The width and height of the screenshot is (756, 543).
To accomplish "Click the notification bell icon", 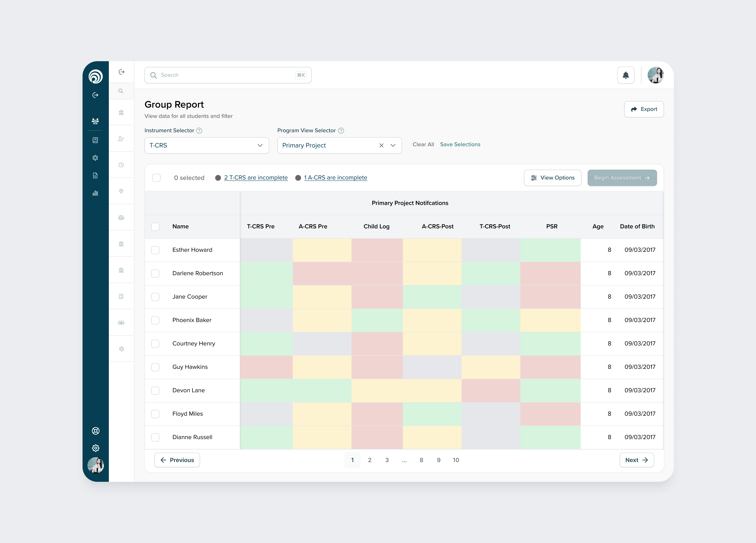I will point(625,75).
